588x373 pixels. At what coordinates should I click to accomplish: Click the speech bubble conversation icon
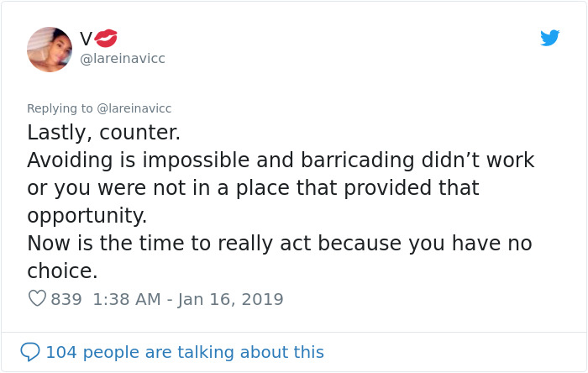pyautogui.click(x=30, y=352)
